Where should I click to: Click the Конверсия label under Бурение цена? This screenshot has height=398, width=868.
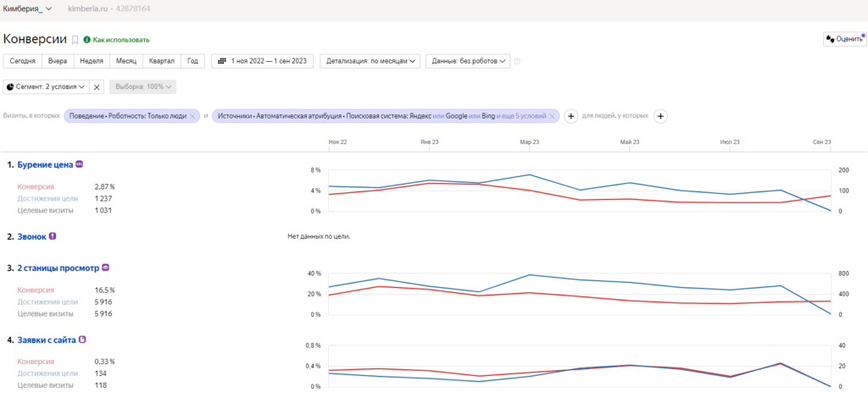click(36, 187)
